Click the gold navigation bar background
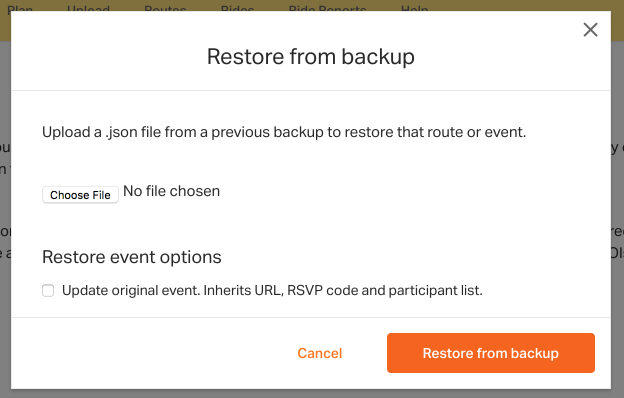The height and width of the screenshot is (398, 624). coord(517,6)
